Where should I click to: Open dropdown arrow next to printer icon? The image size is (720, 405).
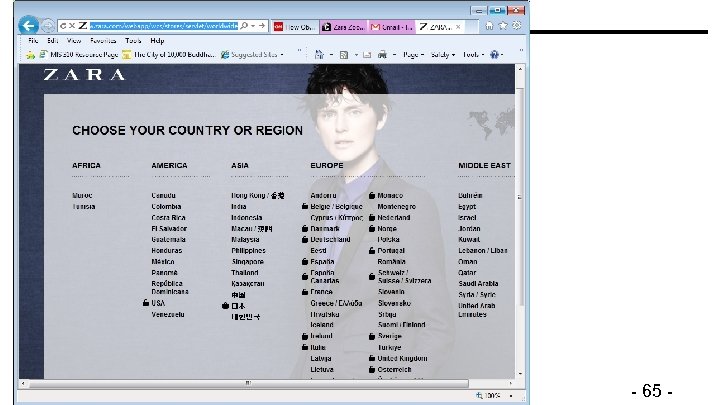(394, 55)
